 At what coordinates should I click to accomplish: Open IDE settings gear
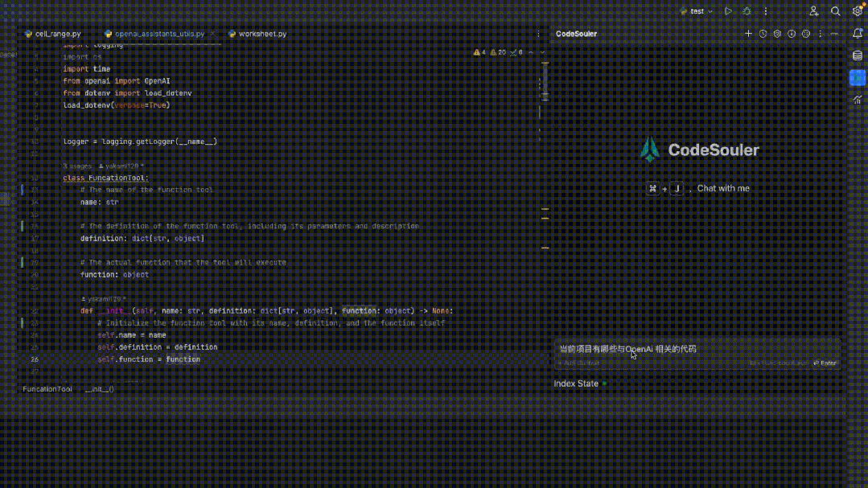pos(858,11)
